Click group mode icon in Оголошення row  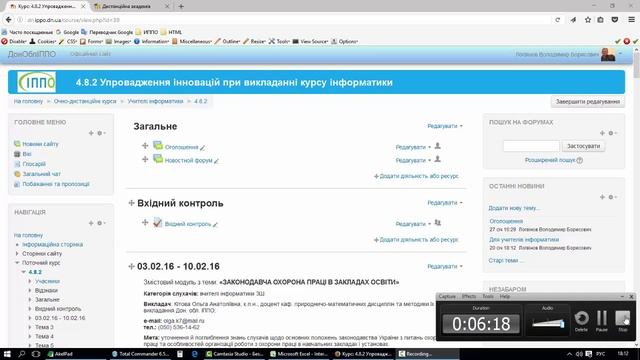pos(438,146)
